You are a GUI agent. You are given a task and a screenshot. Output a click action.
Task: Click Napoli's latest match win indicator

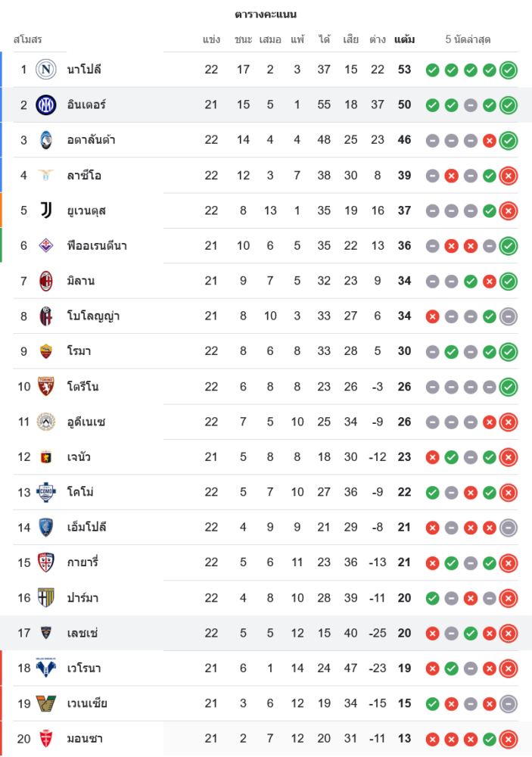[x=509, y=70]
